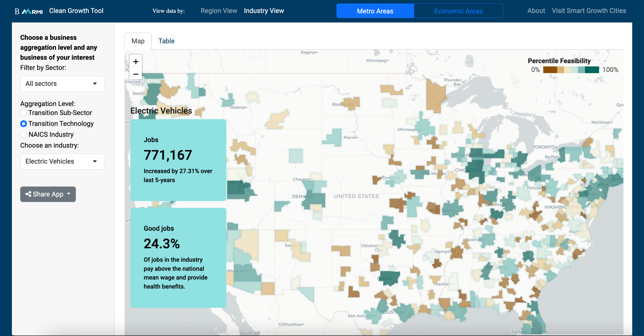Zoom out on the map
The width and height of the screenshot is (644, 336).
[135, 74]
